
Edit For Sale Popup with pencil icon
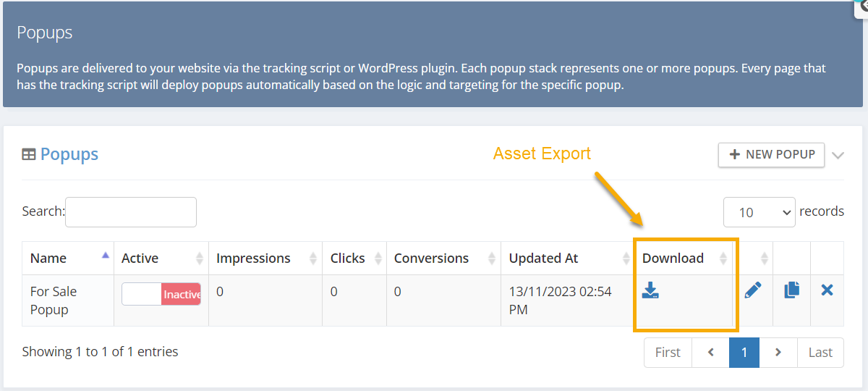(x=753, y=290)
